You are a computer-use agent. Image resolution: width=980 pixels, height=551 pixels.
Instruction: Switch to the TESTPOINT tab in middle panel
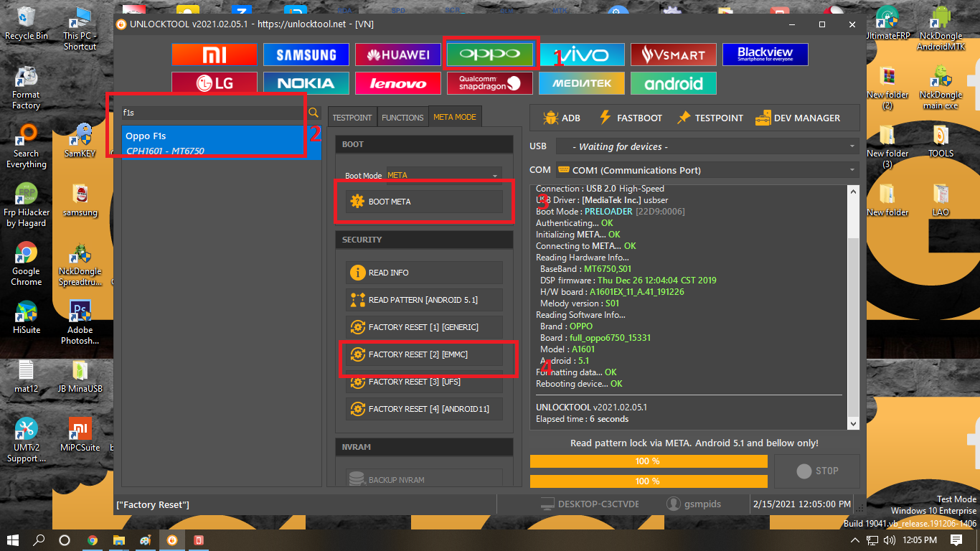[x=352, y=117]
